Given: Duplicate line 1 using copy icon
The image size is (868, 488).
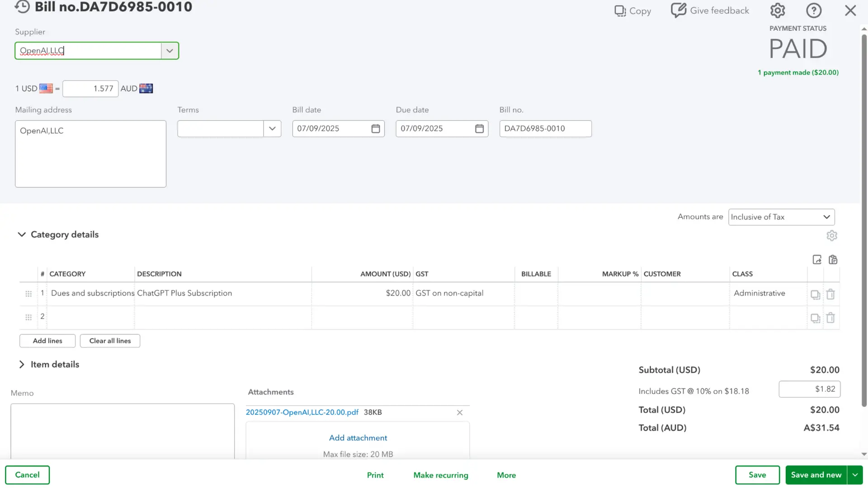Looking at the screenshot, I should [x=815, y=295].
